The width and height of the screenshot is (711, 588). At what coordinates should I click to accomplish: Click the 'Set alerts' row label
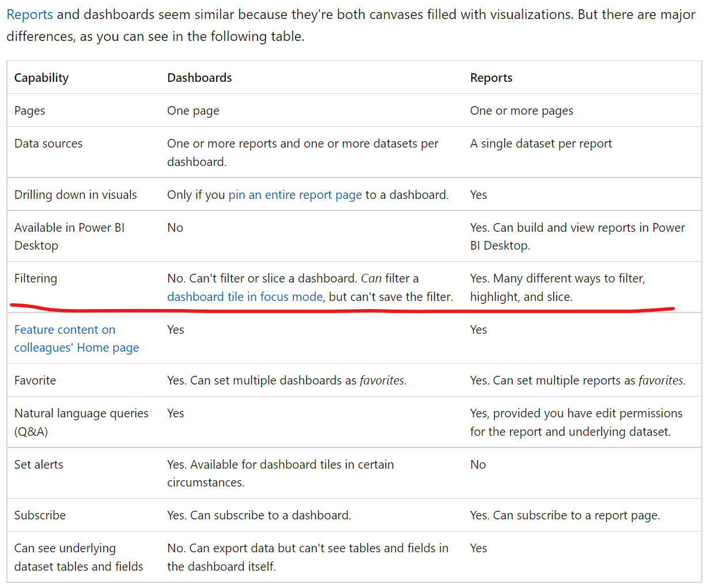[x=39, y=465]
